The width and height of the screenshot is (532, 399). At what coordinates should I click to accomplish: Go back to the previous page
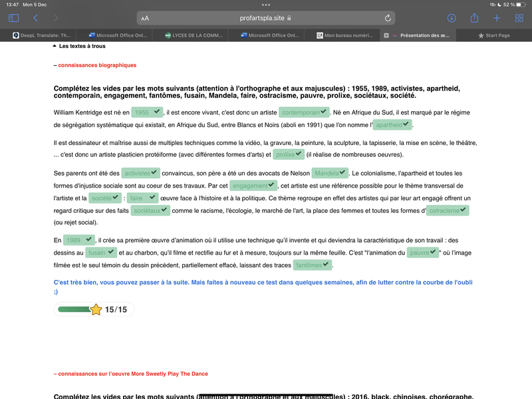[36, 18]
